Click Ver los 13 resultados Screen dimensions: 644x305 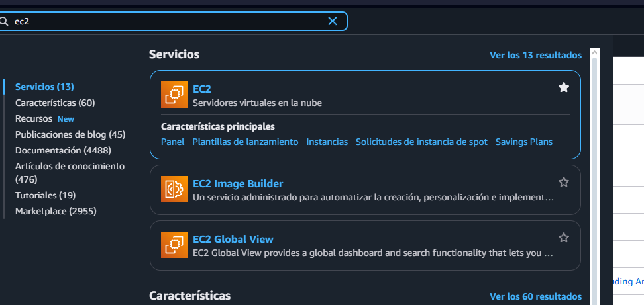pyautogui.click(x=535, y=55)
